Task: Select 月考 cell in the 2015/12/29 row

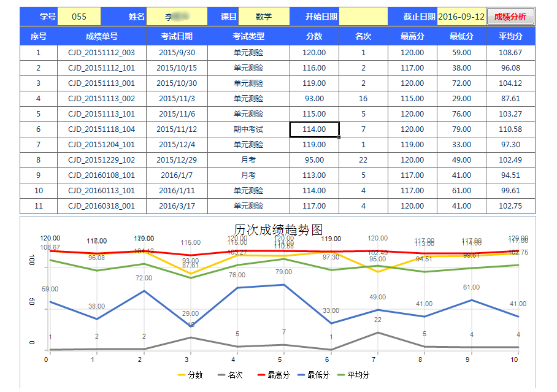Action: [x=248, y=160]
